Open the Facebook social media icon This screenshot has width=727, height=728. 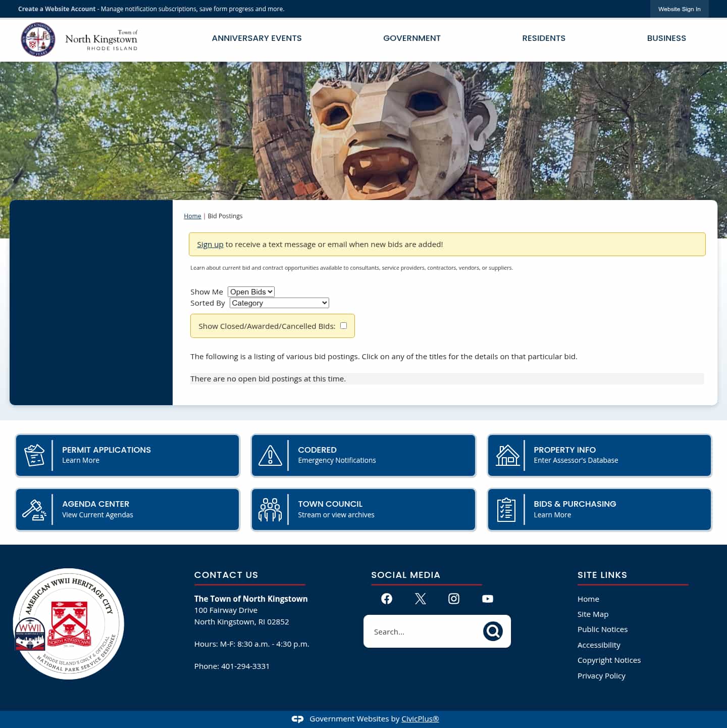coord(386,599)
